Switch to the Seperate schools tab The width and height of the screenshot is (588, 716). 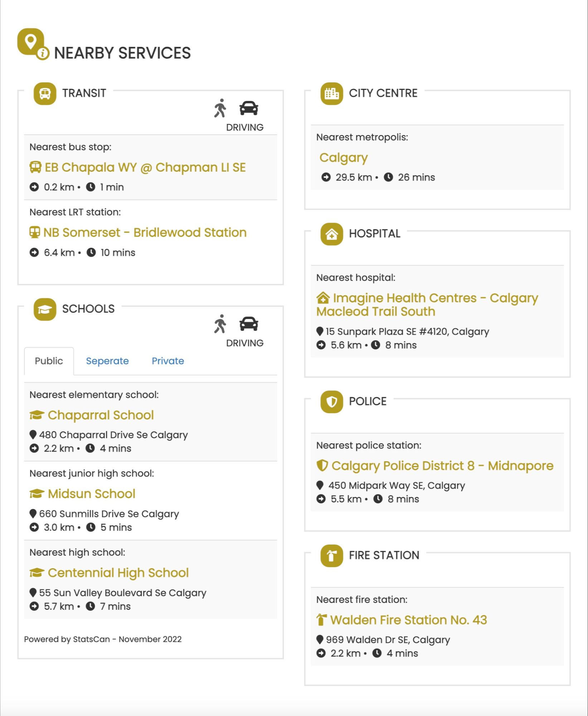pyautogui.click(x=107, y=361)
